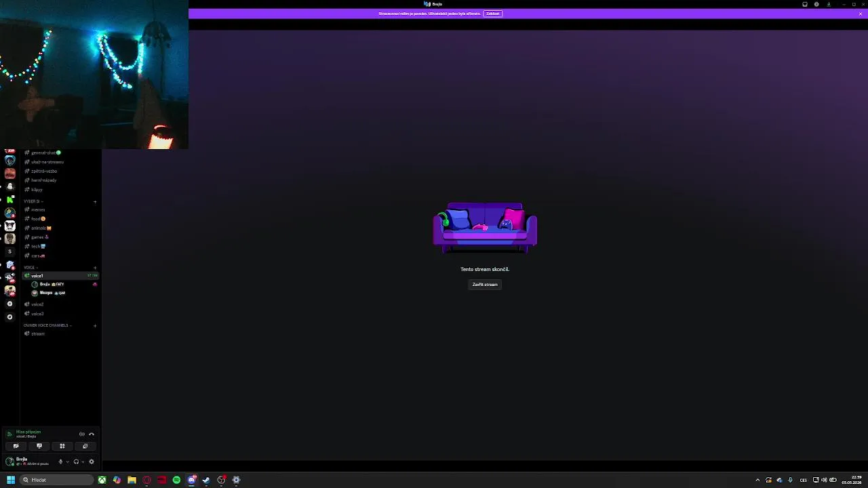868x488 pixels.
Task: Add a channel to OWNER VOICE CHANNELS category
Action: 95,325
